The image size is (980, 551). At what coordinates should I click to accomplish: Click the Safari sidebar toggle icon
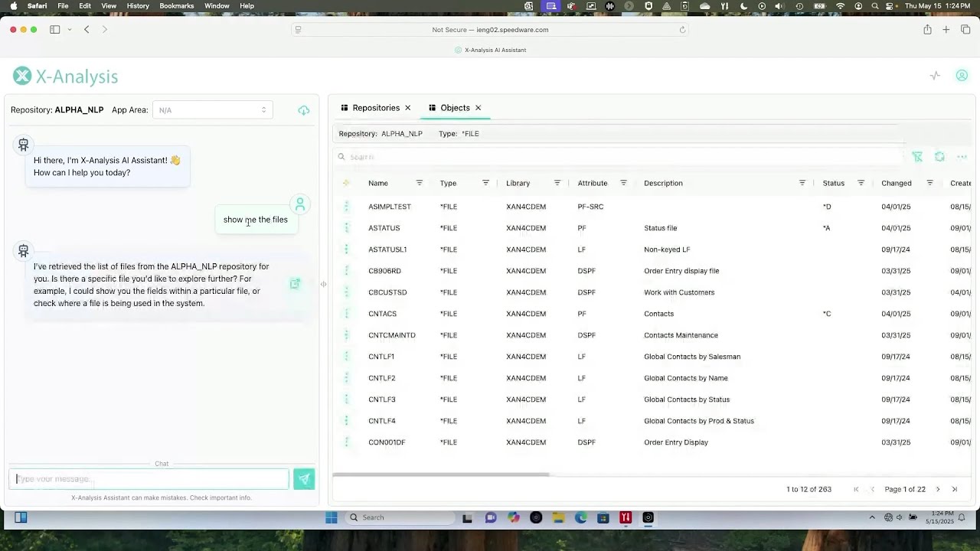point(54,30)
